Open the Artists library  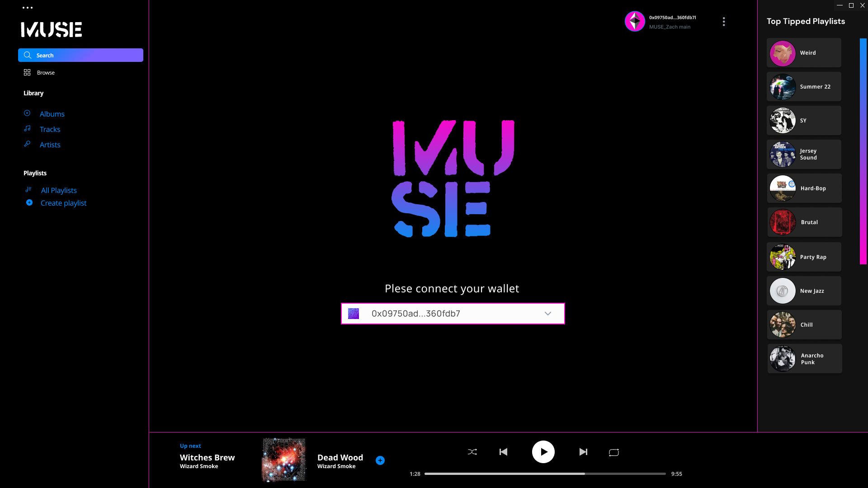point(50,145)
